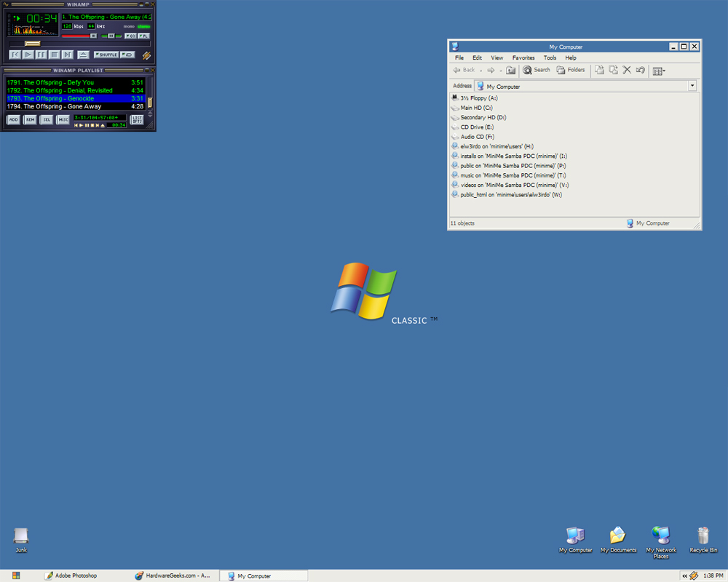Toggle the EQ window in Winamp
728x582 pixels.
(132, 36)
